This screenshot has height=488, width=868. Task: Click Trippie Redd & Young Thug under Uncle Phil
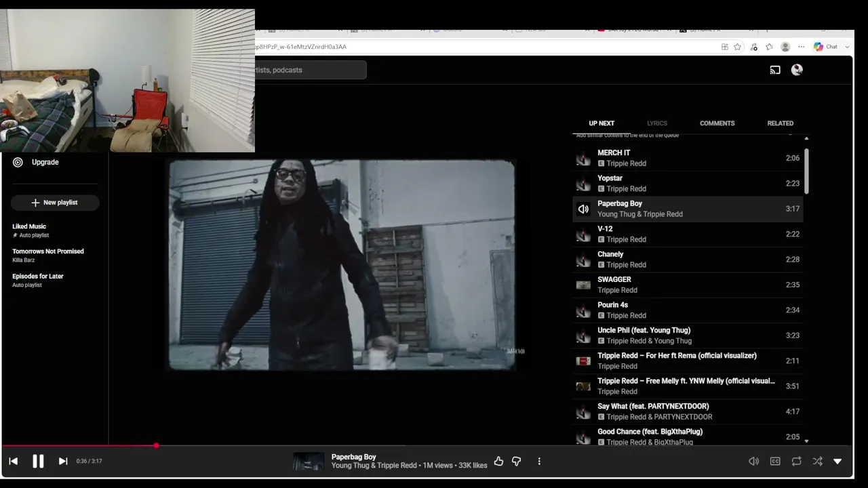[649, 342]
